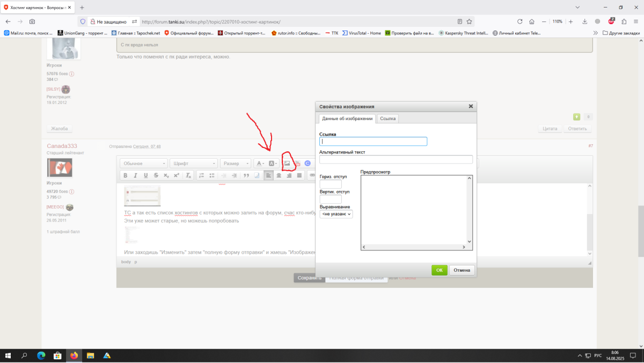Toggle italic formatting in the editor

pyautogui.click(x=135, y=175)
